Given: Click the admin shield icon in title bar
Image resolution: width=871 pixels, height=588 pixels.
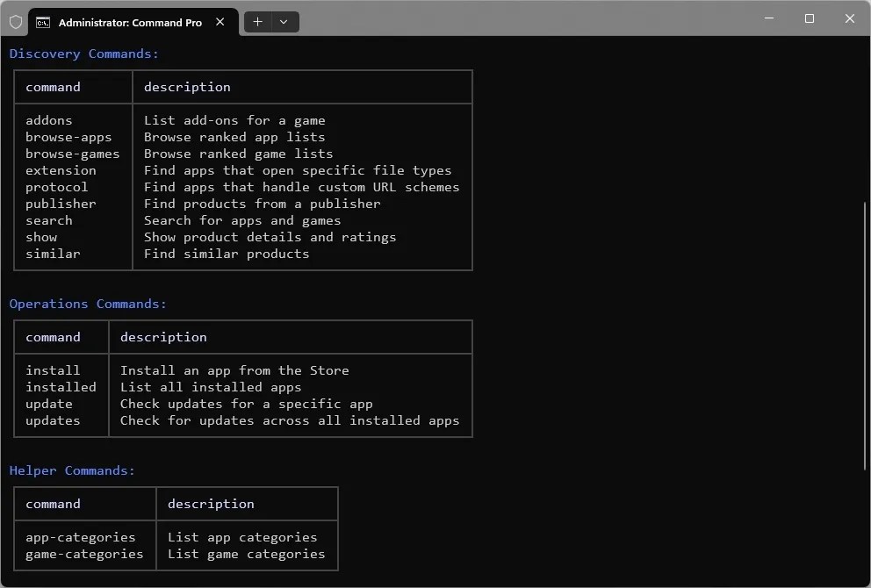Looking at the screenshot, I should 15,21.
